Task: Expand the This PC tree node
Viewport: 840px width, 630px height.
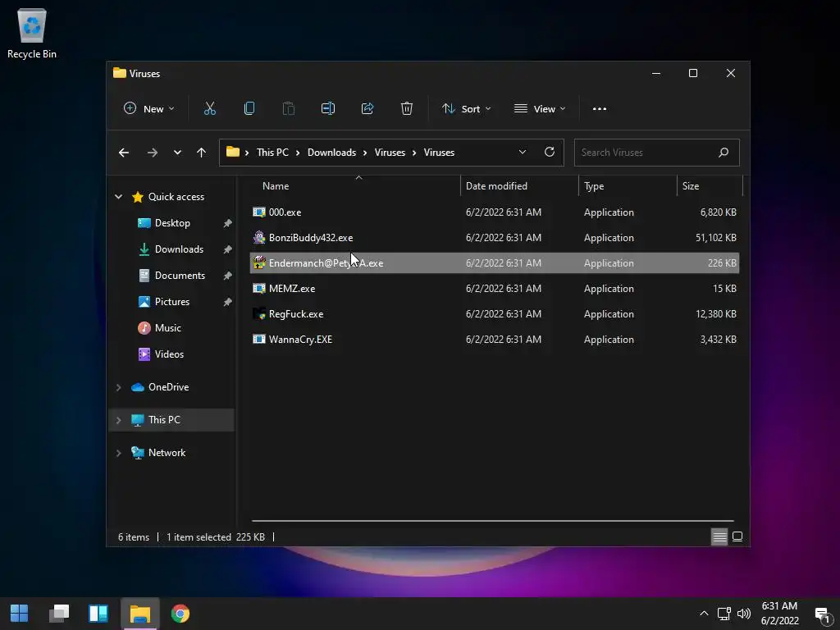Action: click(x=118, y=420)
